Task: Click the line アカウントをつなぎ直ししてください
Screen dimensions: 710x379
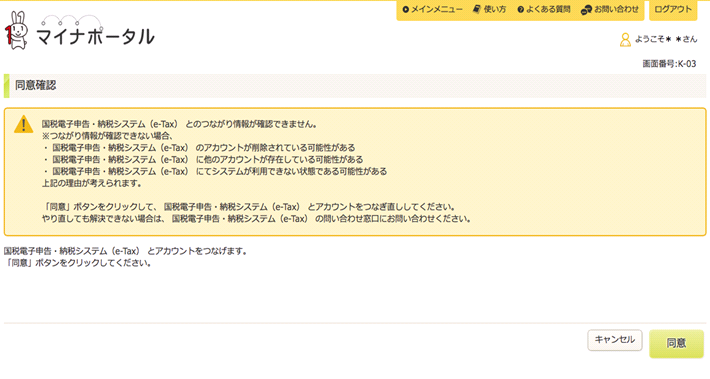Action: 249,207
